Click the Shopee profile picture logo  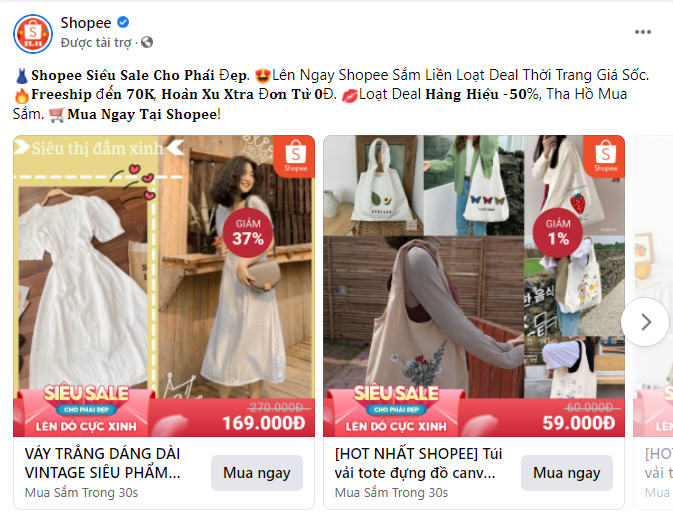tap(33, 33)
